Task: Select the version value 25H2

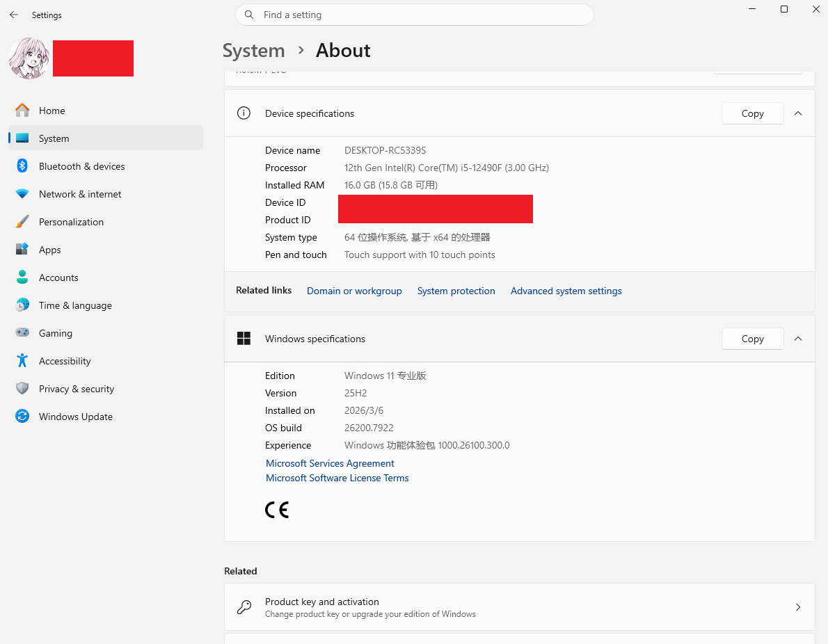Action: pyautogui.click(x=356, y=393)
